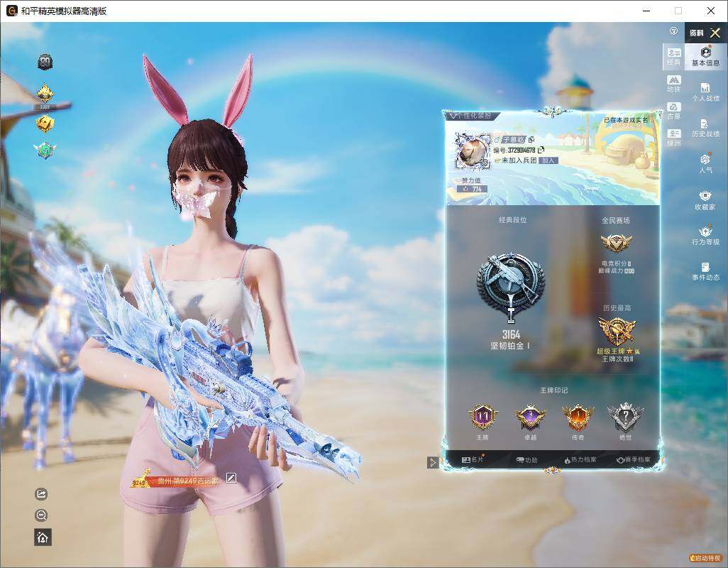Viewport: 728px width, 568px height.
Task: Click the green winged badge at left
Action: (x=45, y=151)
